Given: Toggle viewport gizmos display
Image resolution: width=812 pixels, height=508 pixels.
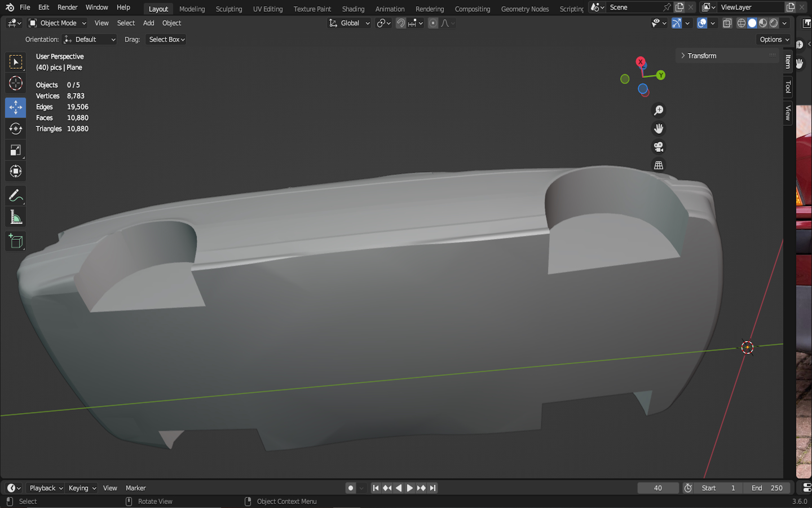Looking at the screenshot, I should tap(677, 23).
